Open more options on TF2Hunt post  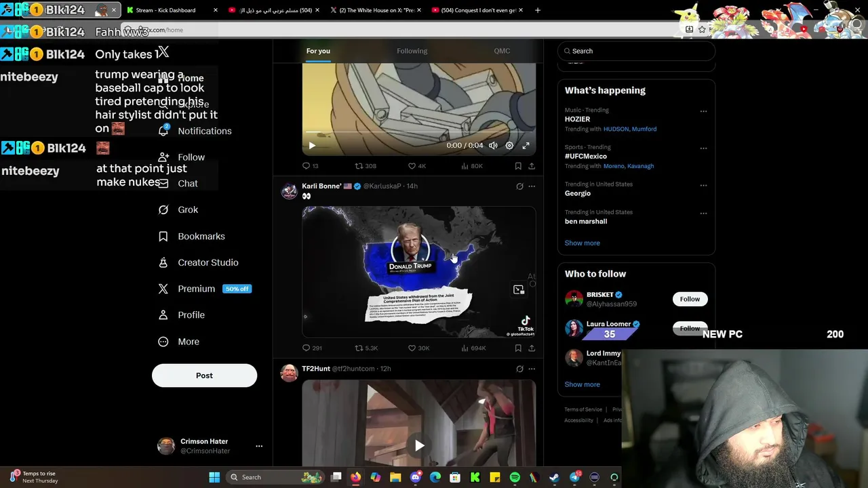coord(532,369)
